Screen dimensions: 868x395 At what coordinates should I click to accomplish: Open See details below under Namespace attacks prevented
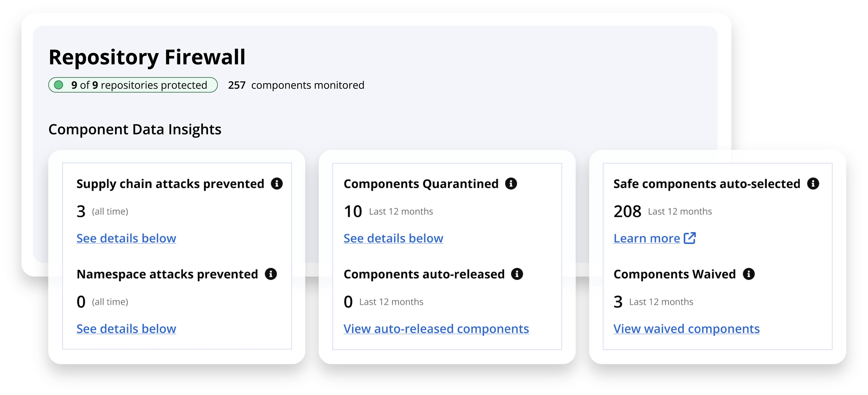click(x=126, y=329)
